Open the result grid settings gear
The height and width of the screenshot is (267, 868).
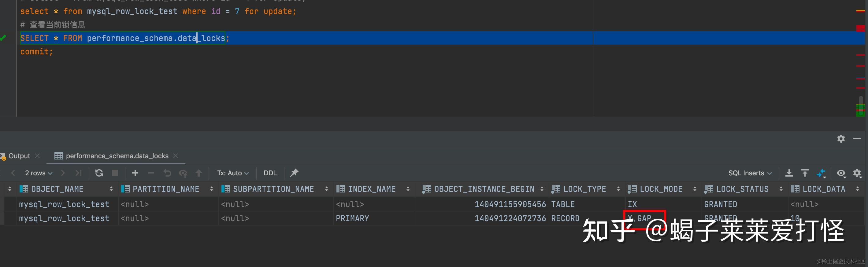[x=857, y=173]
